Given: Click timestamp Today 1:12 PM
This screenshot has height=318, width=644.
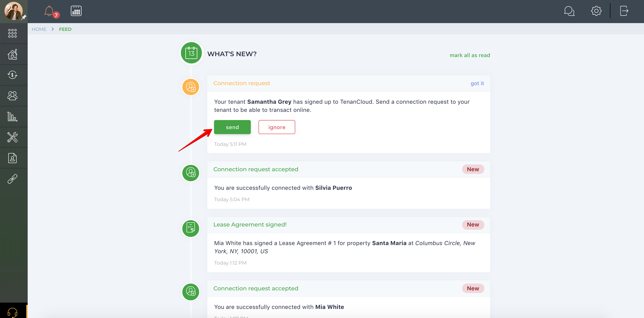Looking at the screenshot, I should click(230, 263).
